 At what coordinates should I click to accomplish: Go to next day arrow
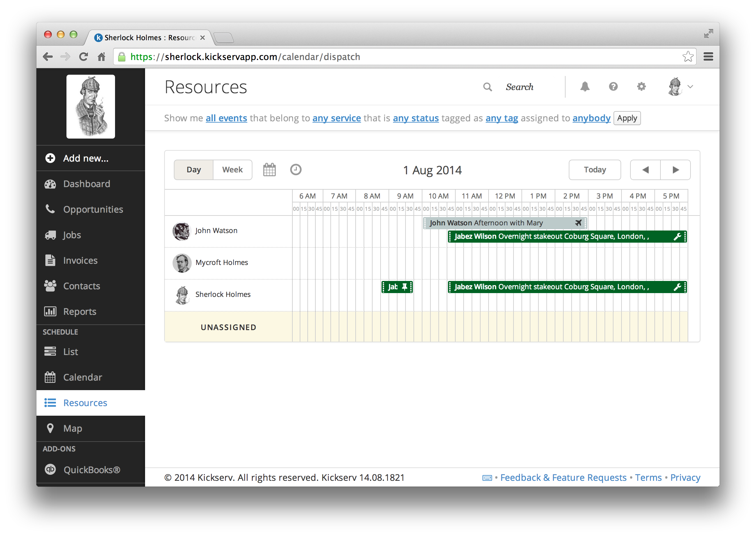coord(675,170)
